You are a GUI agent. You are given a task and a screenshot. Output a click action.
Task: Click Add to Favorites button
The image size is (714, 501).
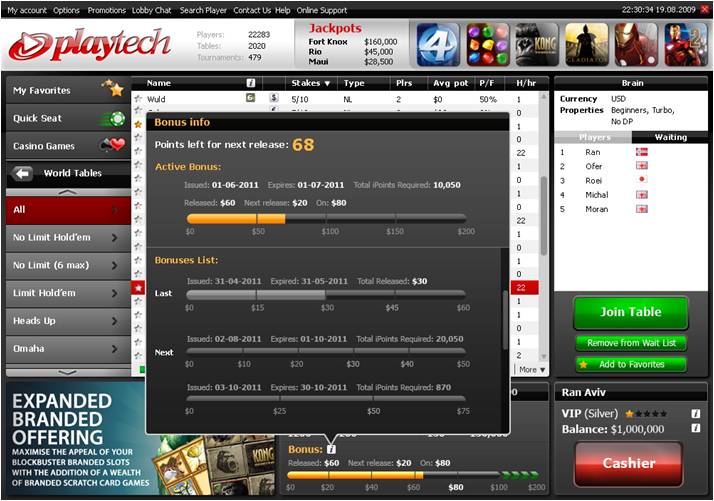click(631, 364)
